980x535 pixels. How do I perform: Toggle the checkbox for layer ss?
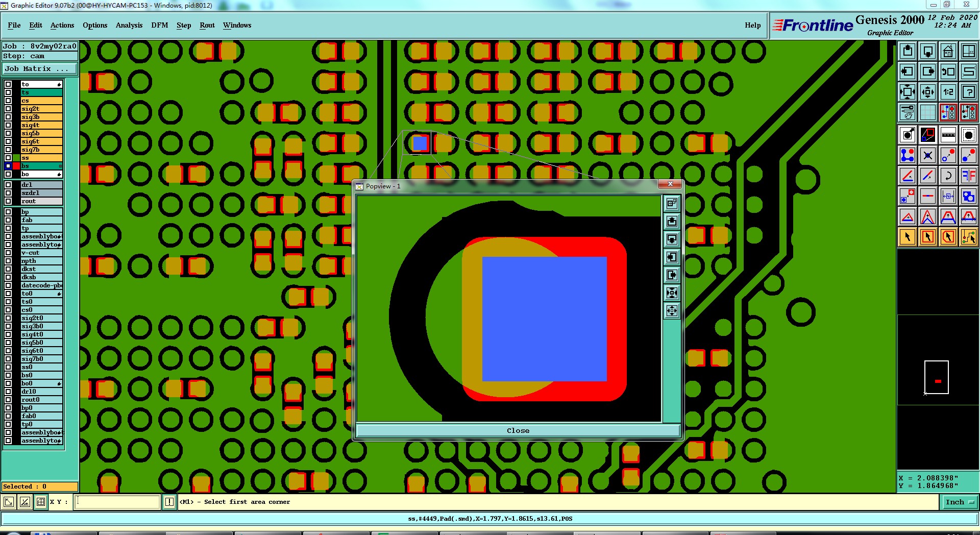[x=8, y=158]
